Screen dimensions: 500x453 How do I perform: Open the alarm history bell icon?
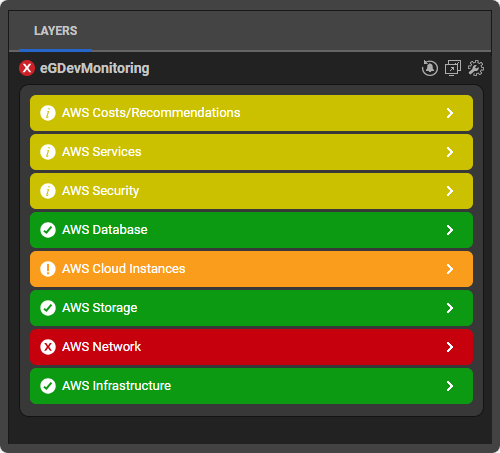(430, 68)
